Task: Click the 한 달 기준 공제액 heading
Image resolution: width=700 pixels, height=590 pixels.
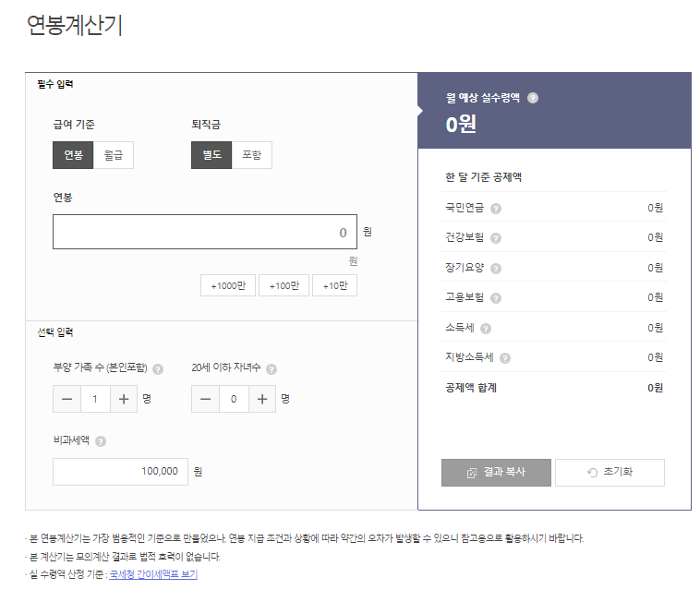Action: pos(484,177)
